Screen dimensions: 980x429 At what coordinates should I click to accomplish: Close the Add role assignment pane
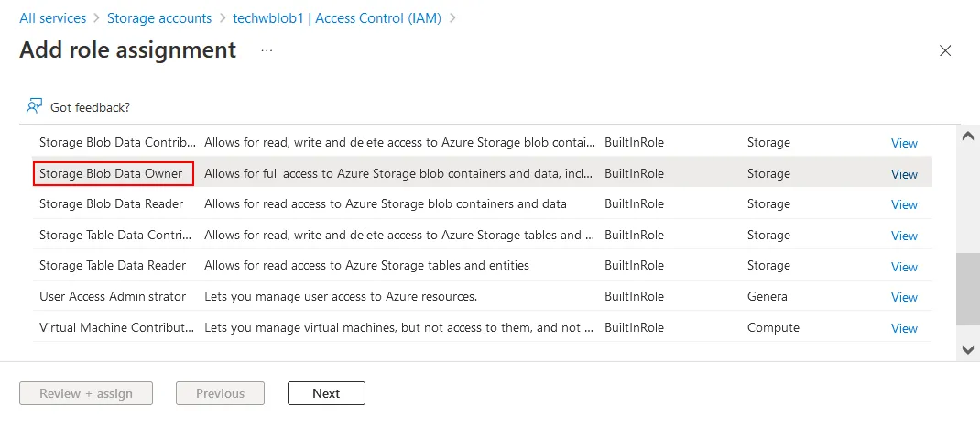945,51
